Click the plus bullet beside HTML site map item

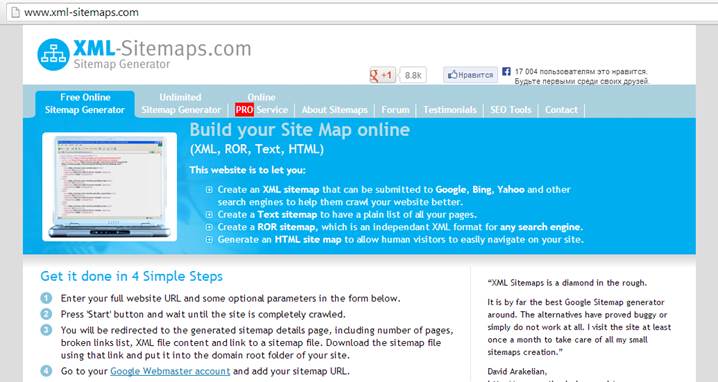(x=209, y=239)
